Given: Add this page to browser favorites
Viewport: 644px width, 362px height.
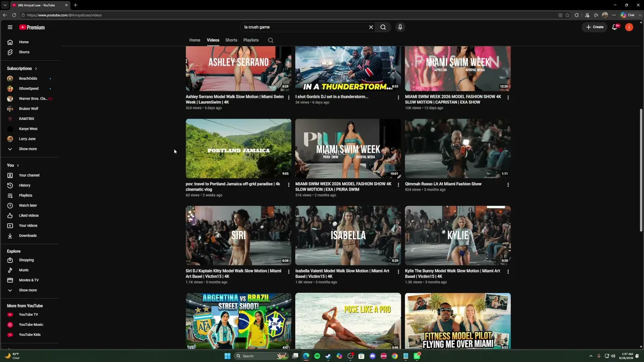Looking at the screenshot, I should (x=568, y=15).
